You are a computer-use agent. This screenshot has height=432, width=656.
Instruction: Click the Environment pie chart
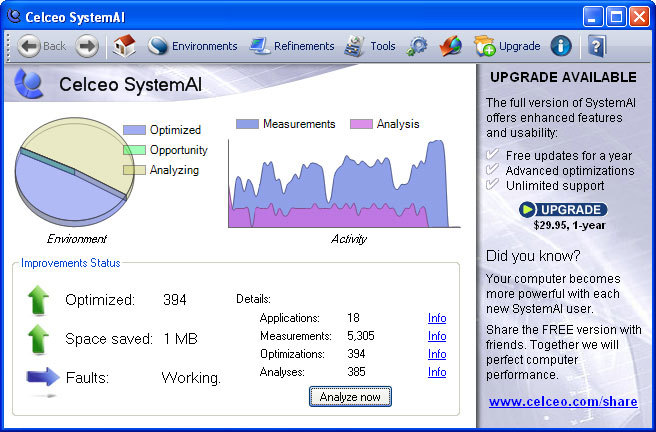coord(75,171)
